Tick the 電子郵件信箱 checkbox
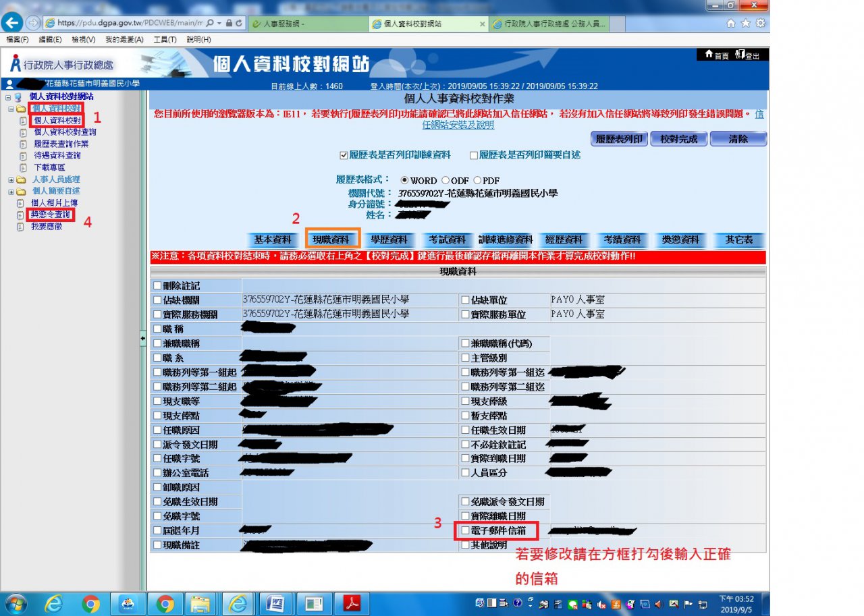 click(x=465, y=531)
